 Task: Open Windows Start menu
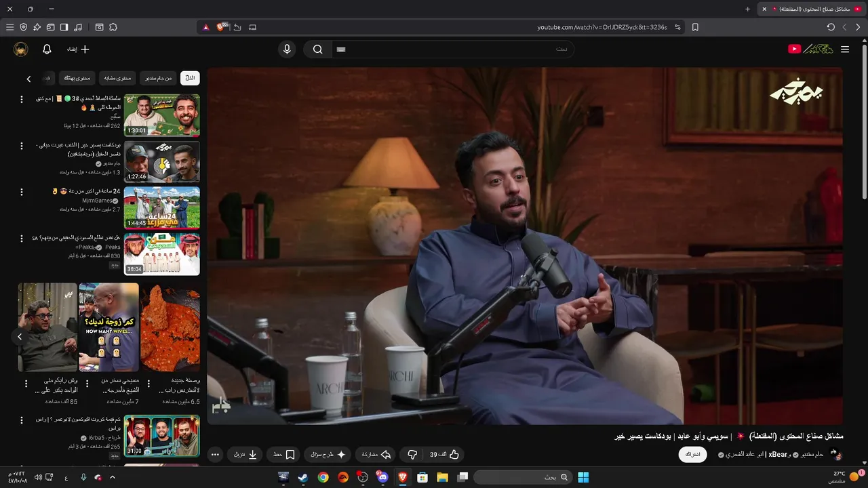click(x=583, y=477)
